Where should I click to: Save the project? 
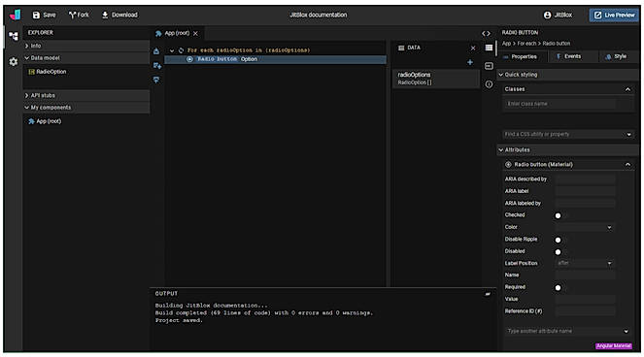click(44, 15)
